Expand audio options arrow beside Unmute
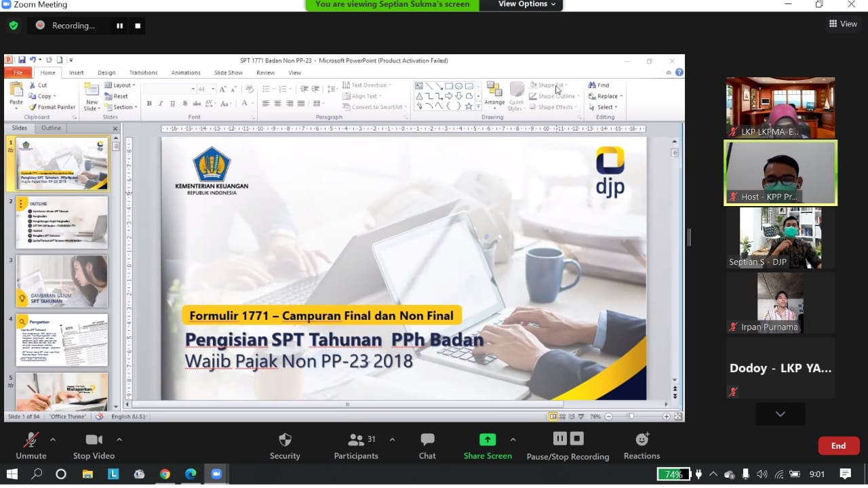The width and height of the screenshot is (868, 488). [x=53, y=439]
